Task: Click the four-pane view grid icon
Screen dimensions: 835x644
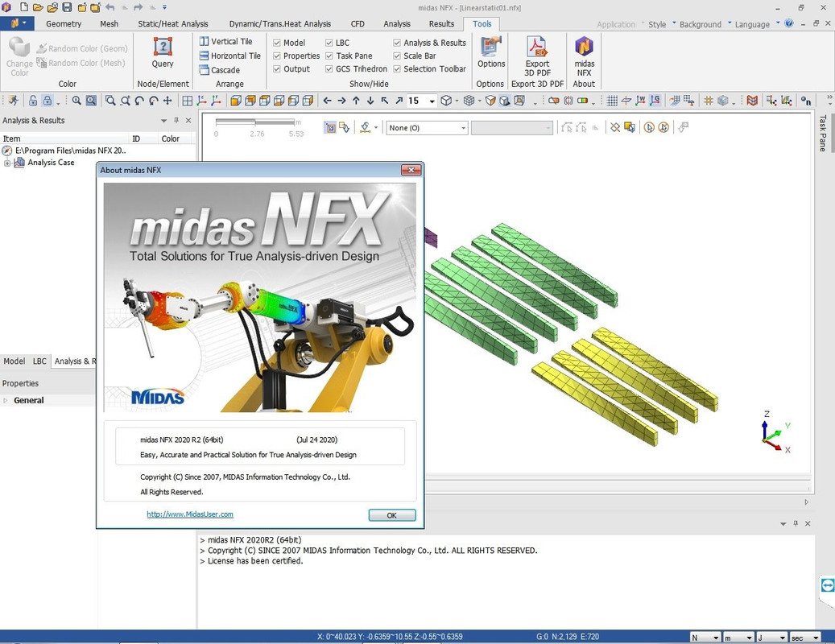Action: [188, 101]
